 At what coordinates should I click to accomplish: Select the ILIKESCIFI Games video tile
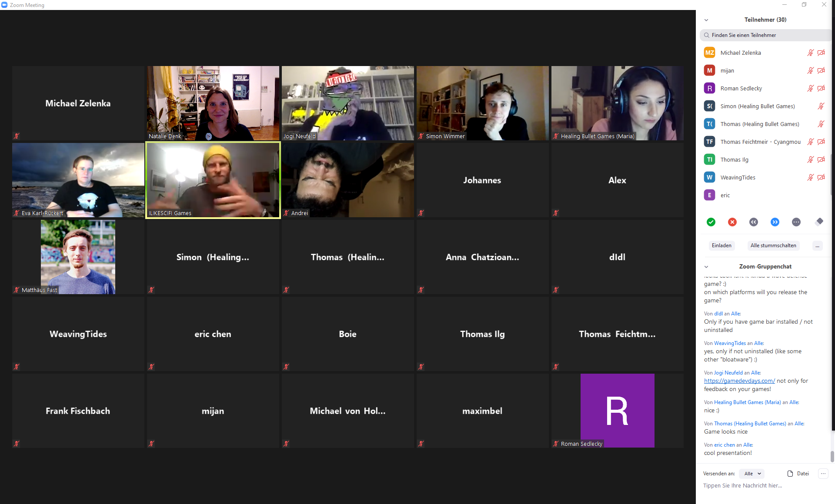point(213,180)
